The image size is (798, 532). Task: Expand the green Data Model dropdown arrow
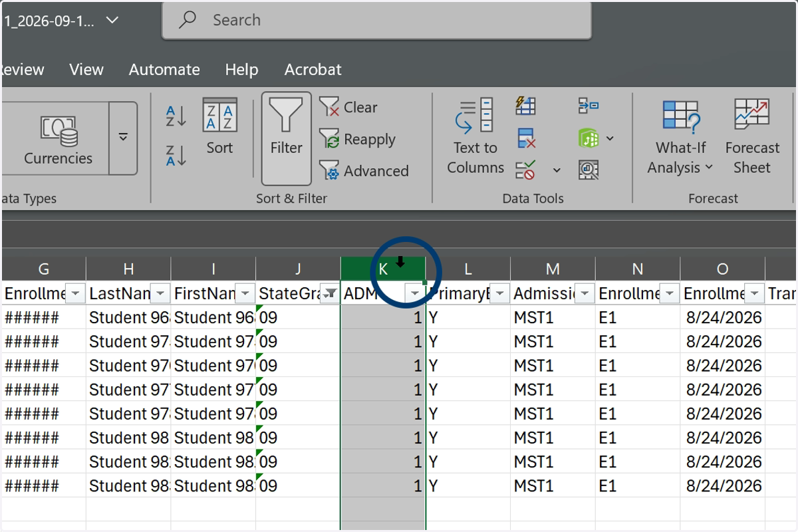point(610,138)
